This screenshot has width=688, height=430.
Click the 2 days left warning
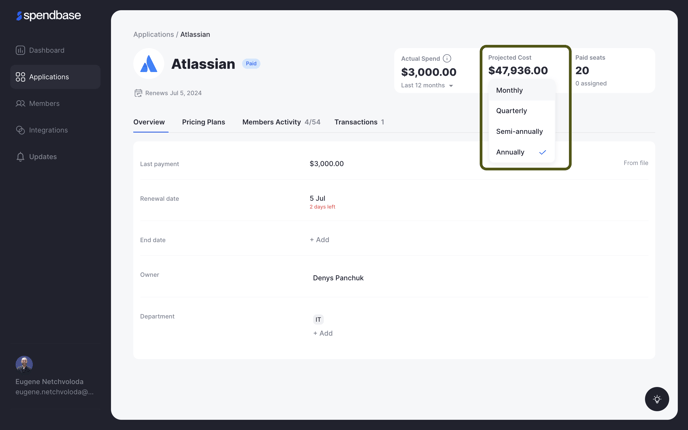click(322, 207)
